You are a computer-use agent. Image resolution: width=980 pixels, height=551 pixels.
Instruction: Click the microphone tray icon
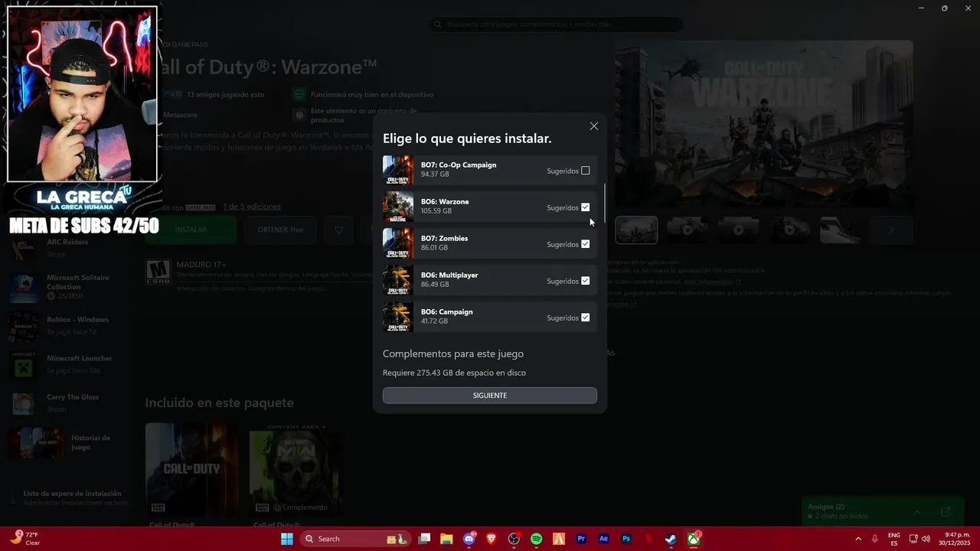pos(875,539)
